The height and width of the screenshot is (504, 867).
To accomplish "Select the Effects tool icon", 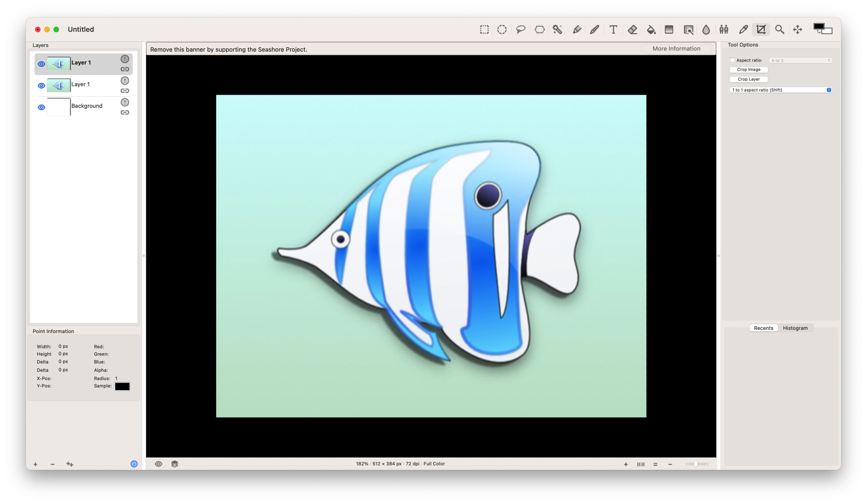I will [x=688, y=29].
